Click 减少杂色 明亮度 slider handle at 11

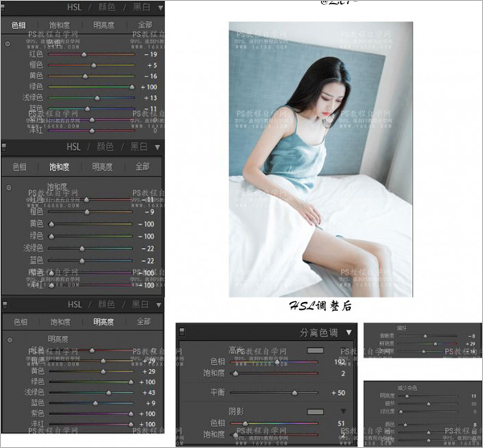pos(407,396)
